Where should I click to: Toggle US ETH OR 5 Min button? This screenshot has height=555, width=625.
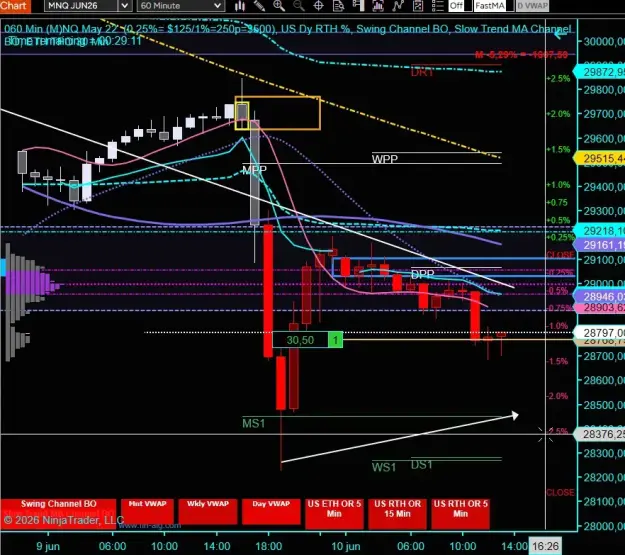click(334, 513)
